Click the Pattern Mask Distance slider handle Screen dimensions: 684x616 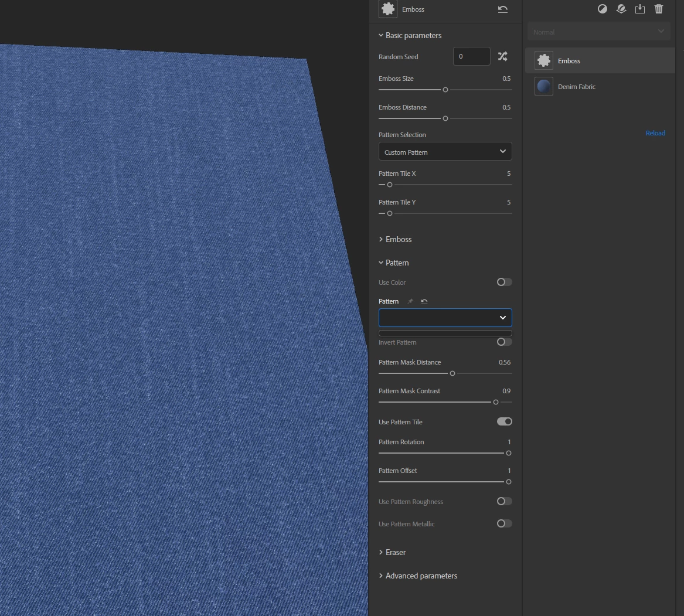[x=452, y=373]
